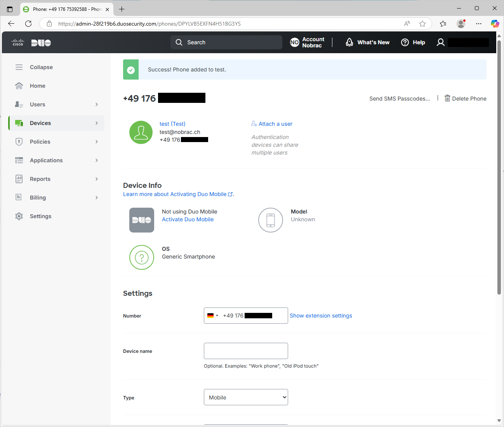Open the Users sidebar section
Image resolution: width=504 pixels, height=427 pixels.
tap(56, 104)
